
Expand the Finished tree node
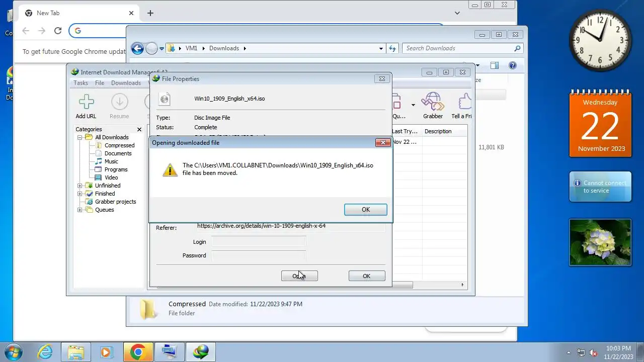point(79,194)
